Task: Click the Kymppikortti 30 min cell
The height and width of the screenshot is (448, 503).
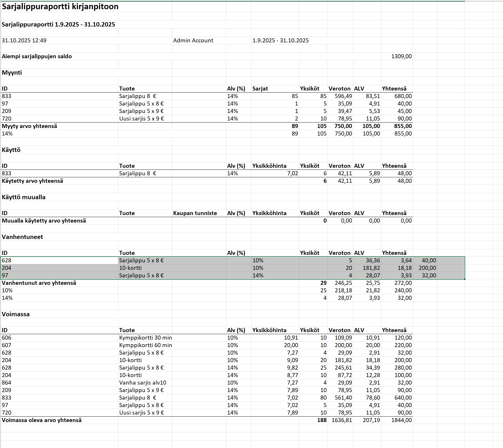Action: [x=145, y=338]
